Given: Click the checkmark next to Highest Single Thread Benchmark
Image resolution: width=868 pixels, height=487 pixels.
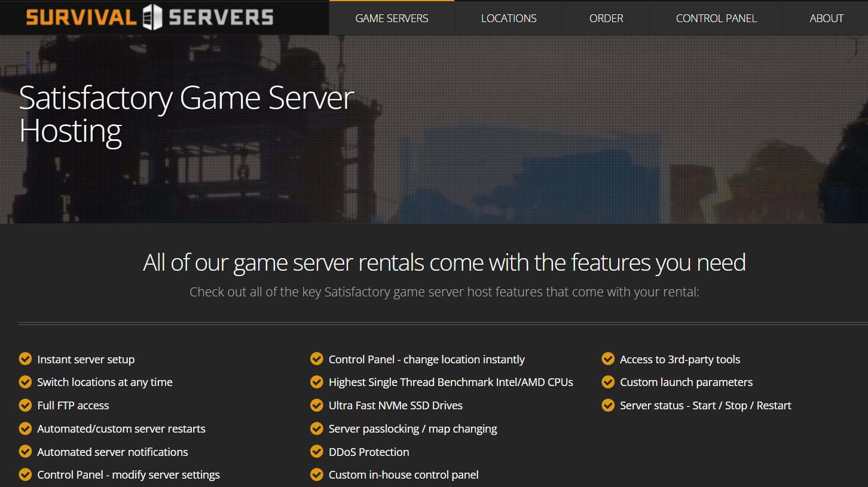Looking at the screenshot, I should point(317,382).
